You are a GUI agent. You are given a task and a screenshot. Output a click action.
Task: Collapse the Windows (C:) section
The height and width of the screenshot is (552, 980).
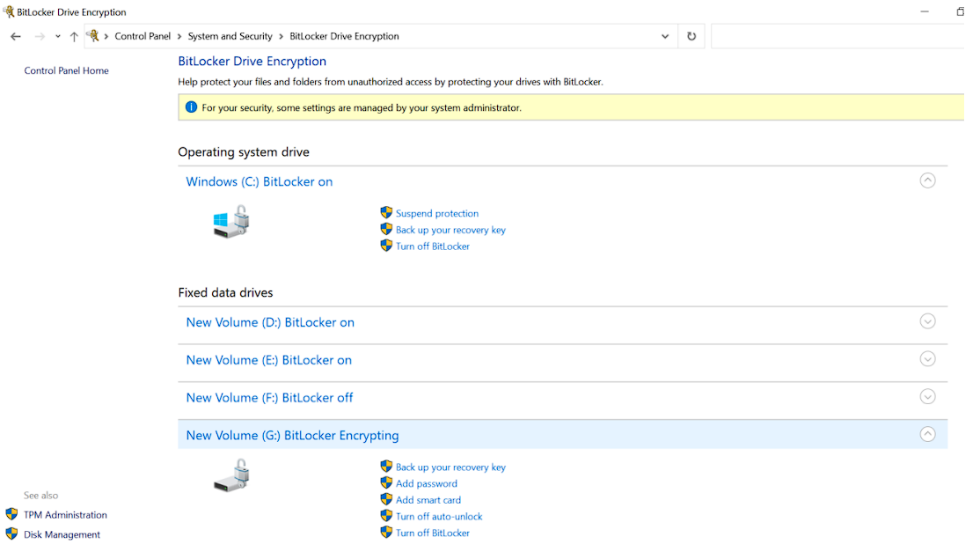tap(927, 180)
